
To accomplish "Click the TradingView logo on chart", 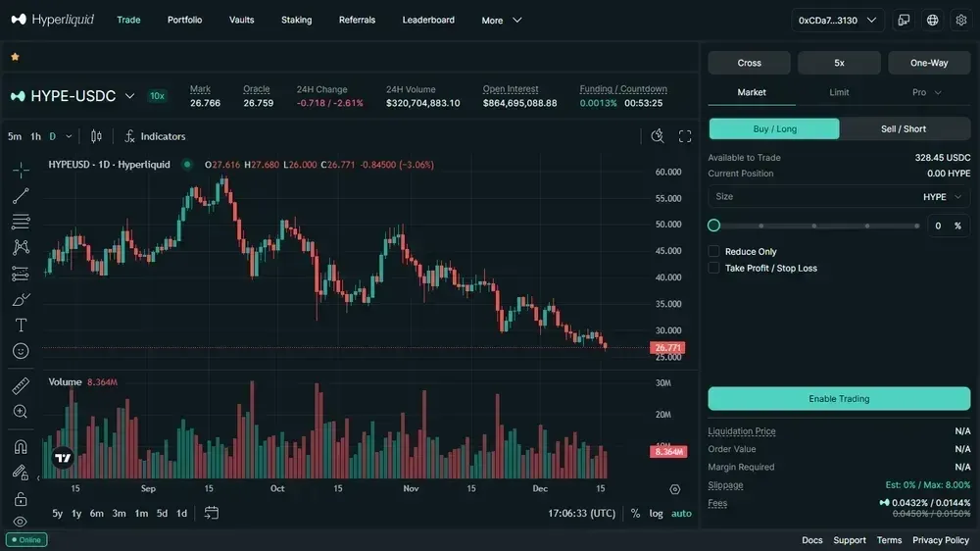I will pyautogui.click(x=63, y=458).
